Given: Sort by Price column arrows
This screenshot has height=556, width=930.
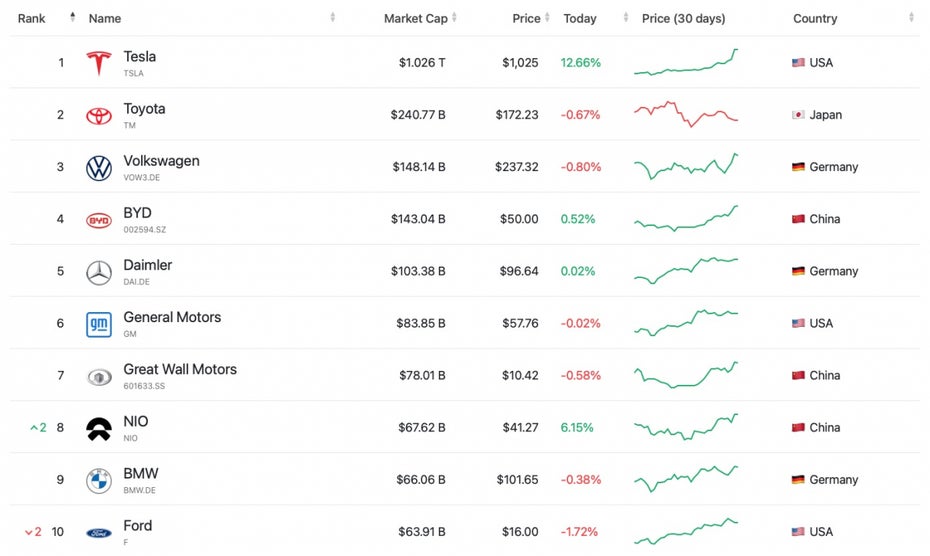Looking at the screenshot, I should click(x=547, y=17).
